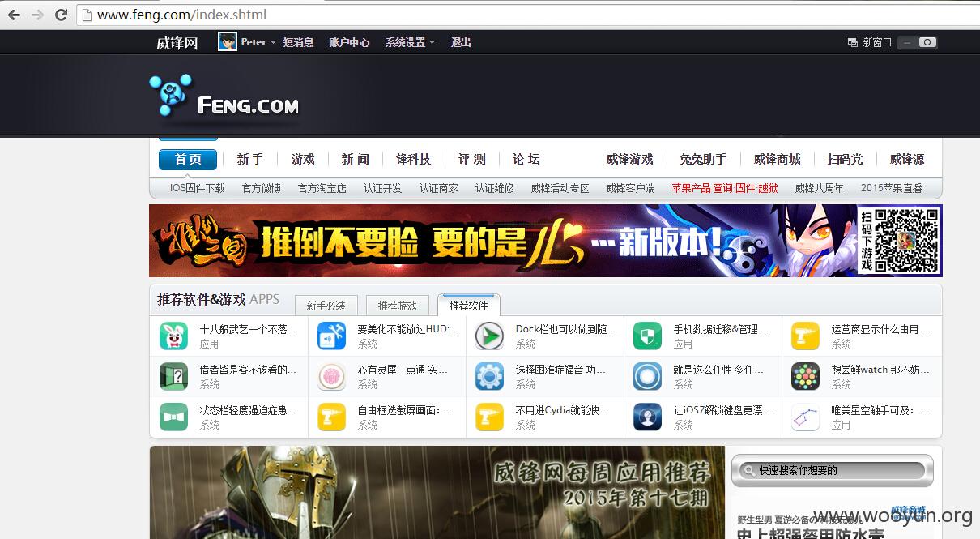This screenshot has width=980, height=539.
Task: Click the constellation icon for 唯美星空
Action: point(805,417)
